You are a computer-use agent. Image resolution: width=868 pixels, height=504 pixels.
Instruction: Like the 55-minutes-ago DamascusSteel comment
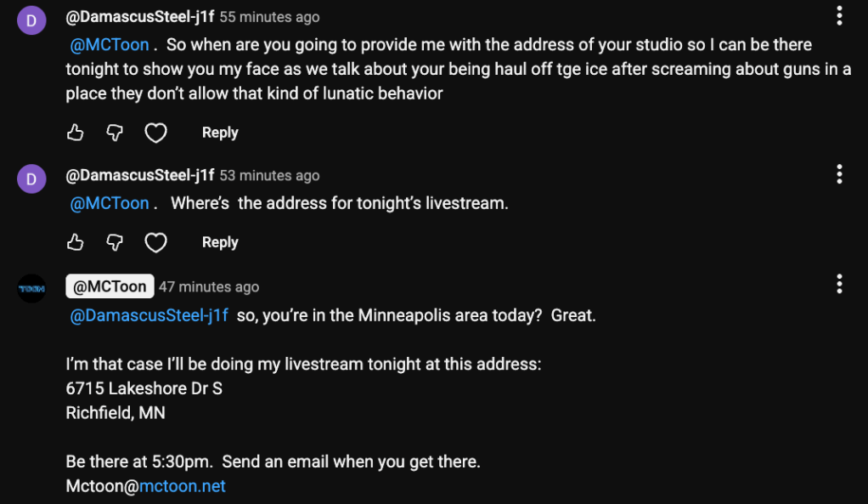(76, 133)
